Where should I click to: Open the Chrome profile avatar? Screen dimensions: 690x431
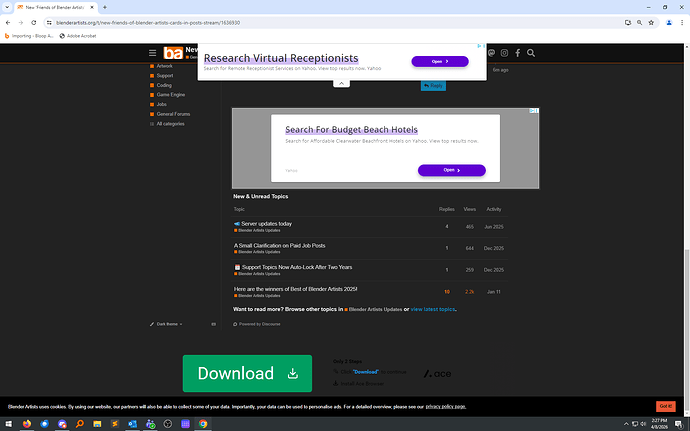(x=669, y=22)
